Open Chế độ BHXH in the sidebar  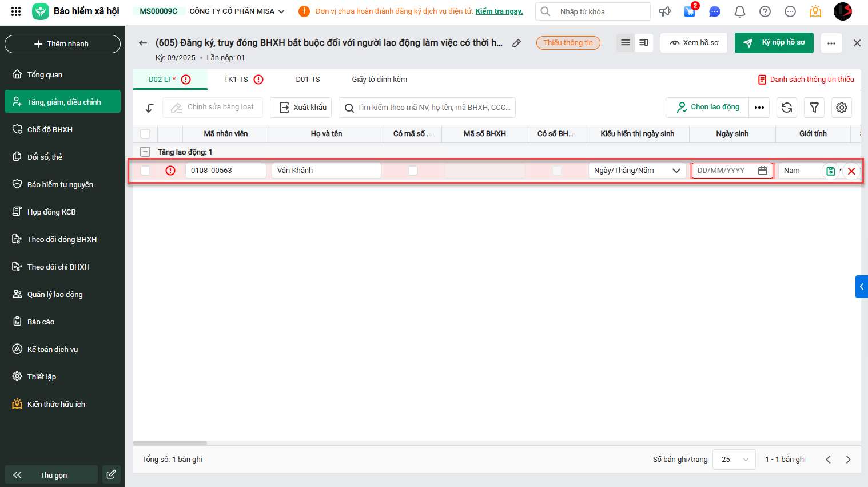(x=62, y=129)
